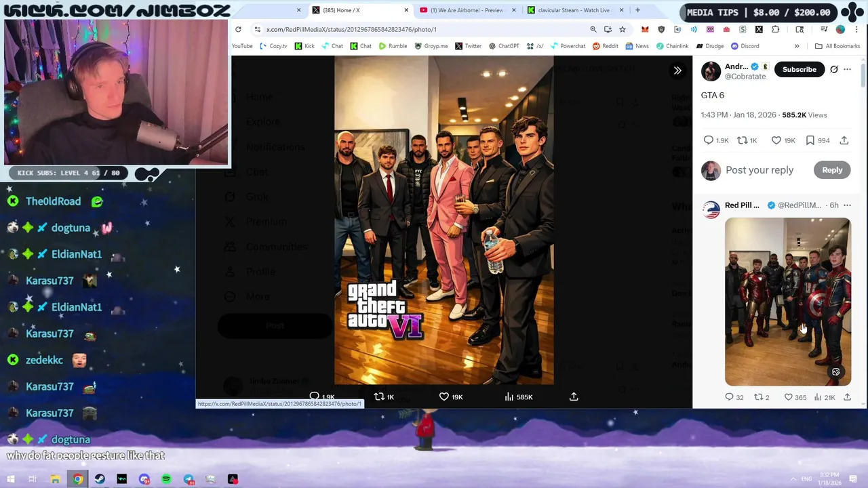Open the site information icon beside the URL
The image size is (868, 488).
[257, 29]
